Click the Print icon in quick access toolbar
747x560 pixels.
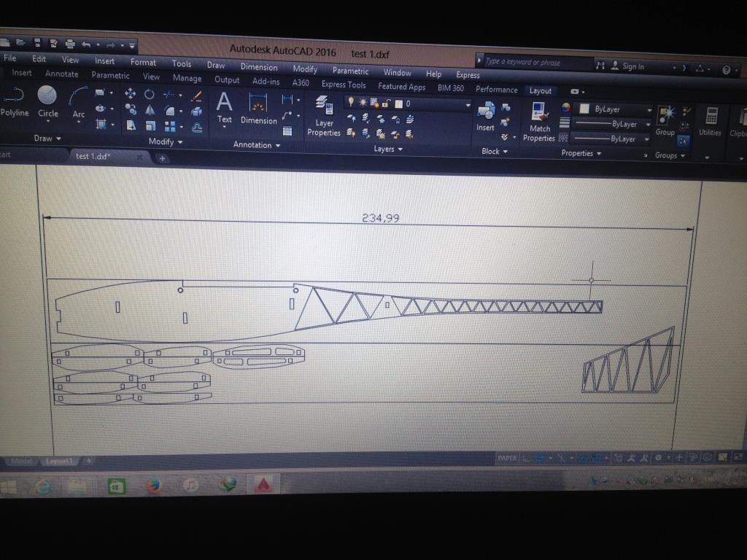(70, 44)
